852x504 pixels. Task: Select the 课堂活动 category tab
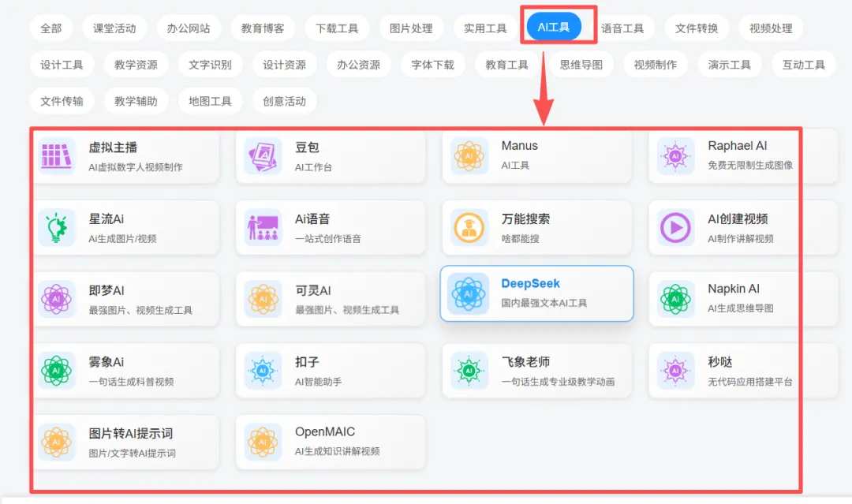pos(114,28)
